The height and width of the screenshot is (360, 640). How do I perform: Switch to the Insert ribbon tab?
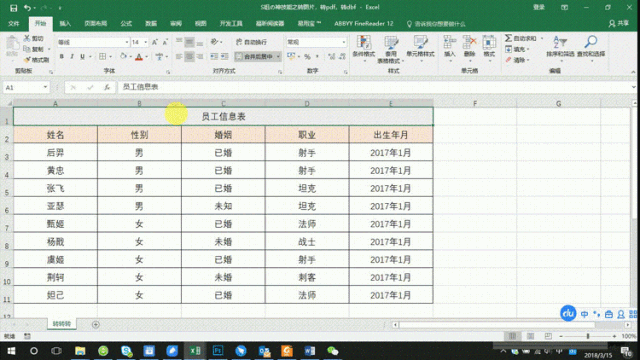point(65,24)
